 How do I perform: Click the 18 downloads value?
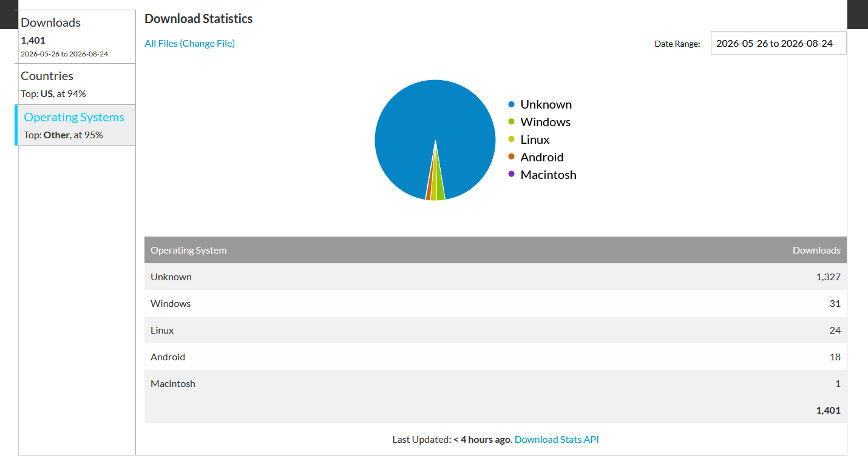pyautogui.click(x=835, y=357)
